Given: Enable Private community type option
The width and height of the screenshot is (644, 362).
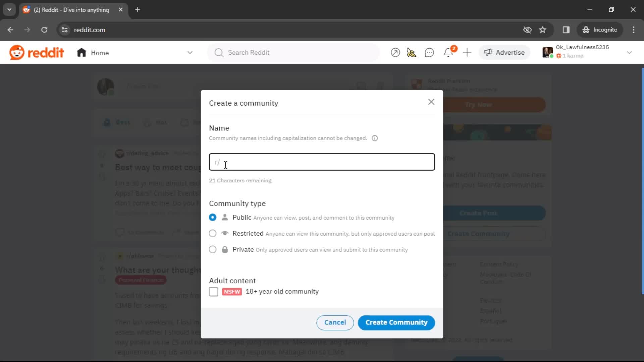Looking at the screenshot, I should tap(213, 250).
